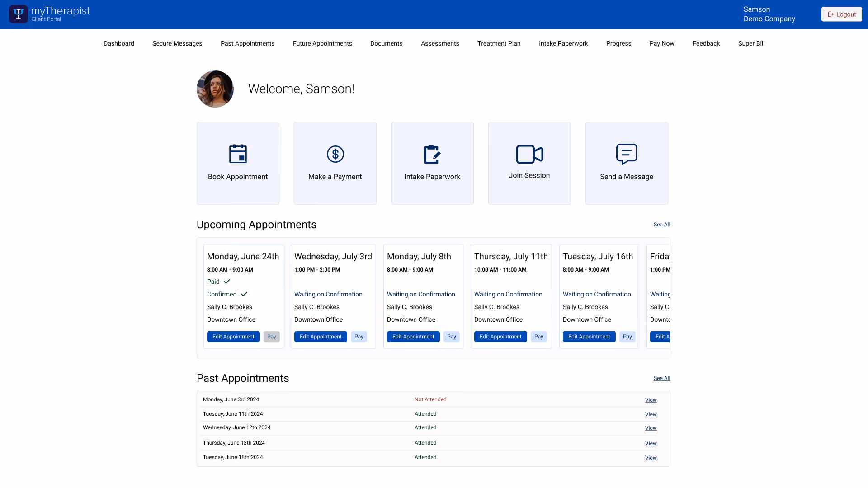Click the 'Upcoming Appointments' heading
Viewport: 868px width, 488px height.
click(256, 225)
